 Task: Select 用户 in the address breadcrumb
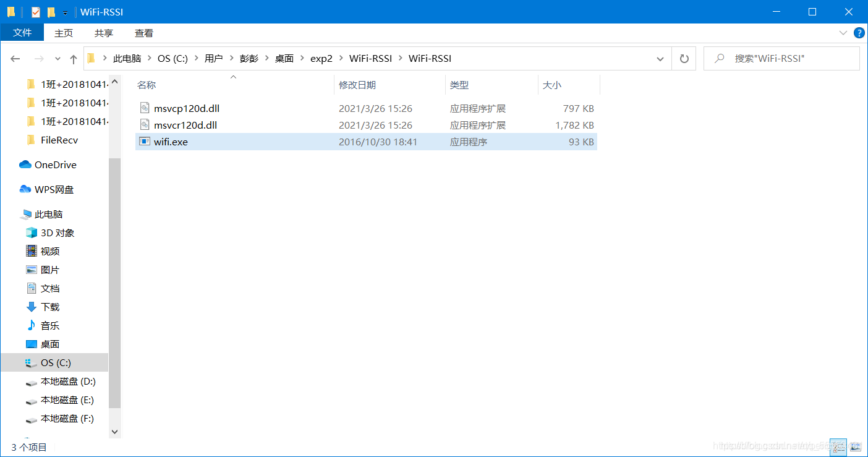coord(213,58)
